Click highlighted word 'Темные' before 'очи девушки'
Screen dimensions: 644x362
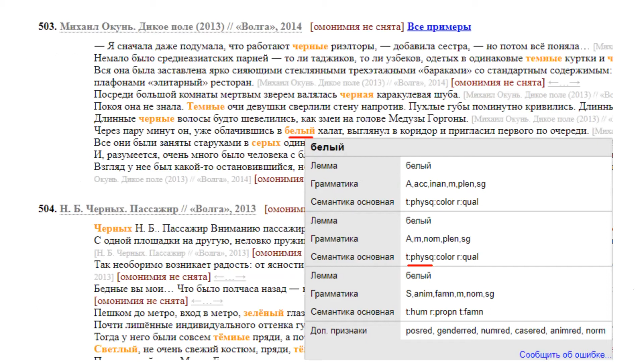coord(206,107)
